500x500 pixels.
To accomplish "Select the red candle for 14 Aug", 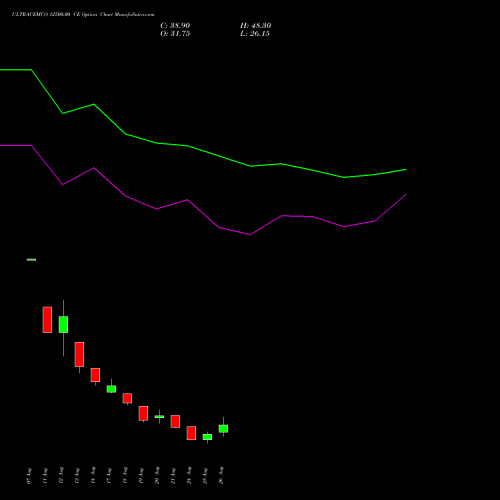I will click(x=95, y=375).
